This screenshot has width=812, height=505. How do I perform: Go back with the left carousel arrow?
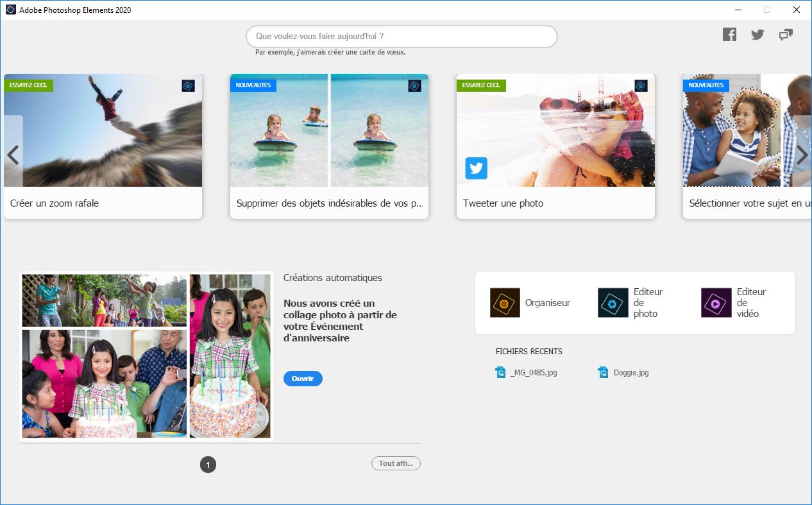pyautogui.click(x=13, y=155)
